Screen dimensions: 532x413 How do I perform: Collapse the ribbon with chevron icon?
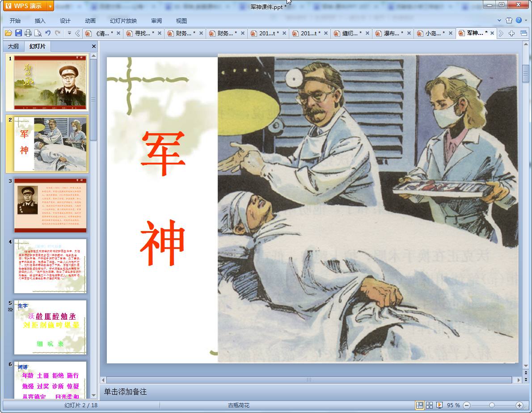[499, 21]
